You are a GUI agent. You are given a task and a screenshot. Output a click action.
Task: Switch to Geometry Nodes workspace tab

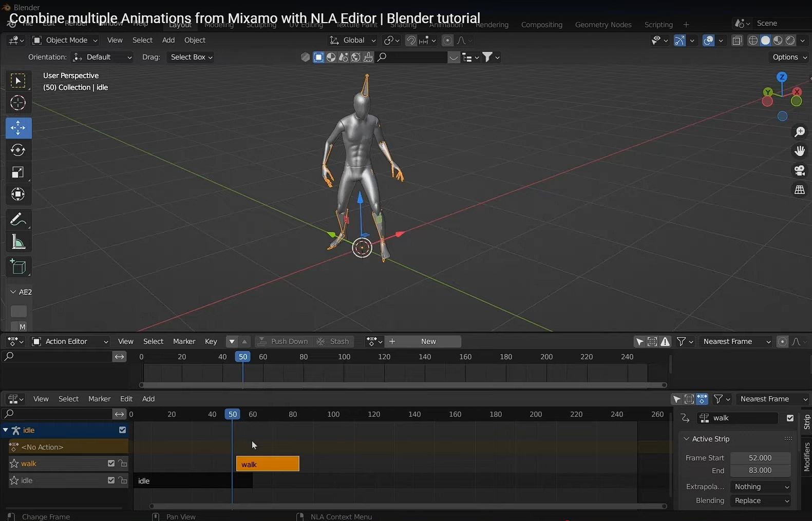coord(603,25)
